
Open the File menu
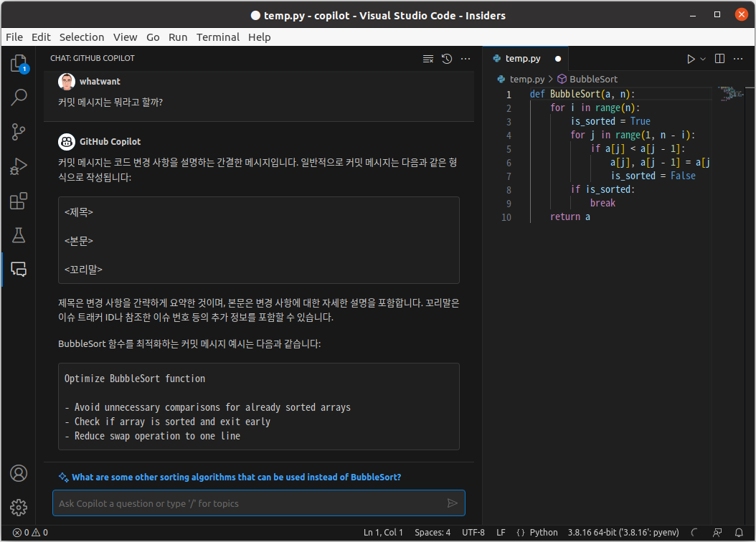[14, 37]
